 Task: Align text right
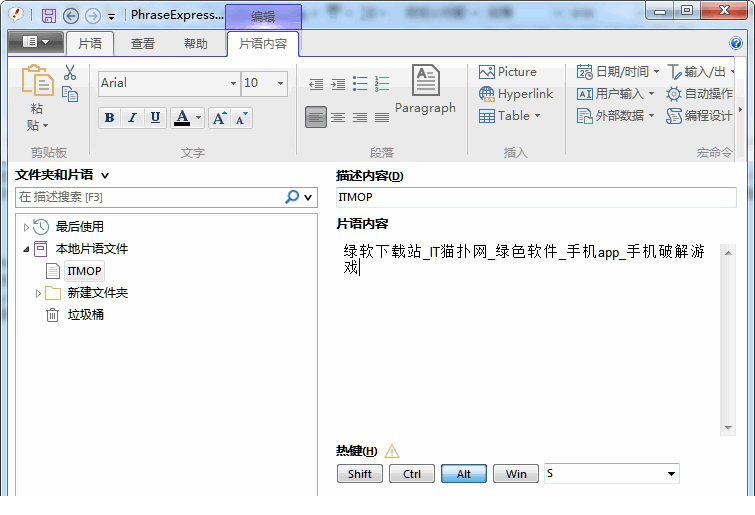360,117
